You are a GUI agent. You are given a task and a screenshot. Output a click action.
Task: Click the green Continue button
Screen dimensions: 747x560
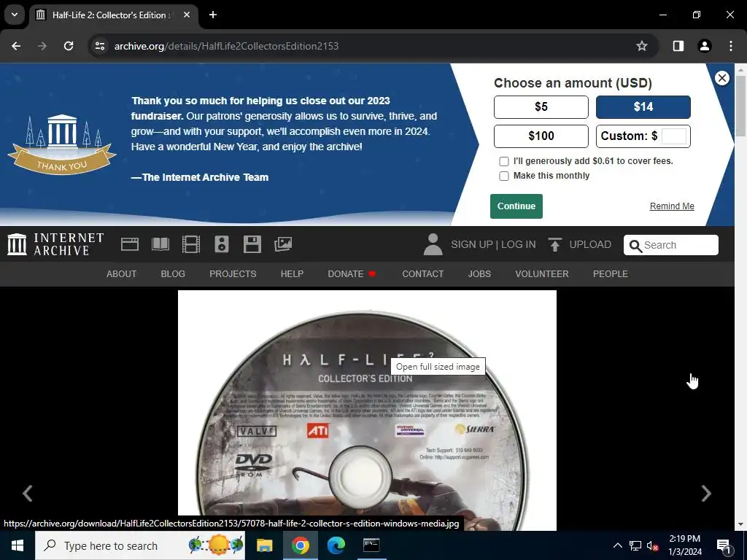(516, 206)
